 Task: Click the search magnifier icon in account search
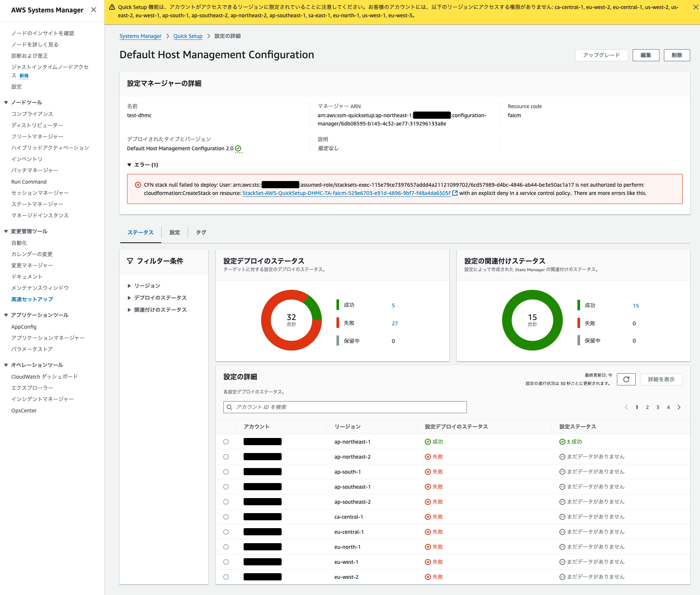pyautogui.click(x=229, y=407)
